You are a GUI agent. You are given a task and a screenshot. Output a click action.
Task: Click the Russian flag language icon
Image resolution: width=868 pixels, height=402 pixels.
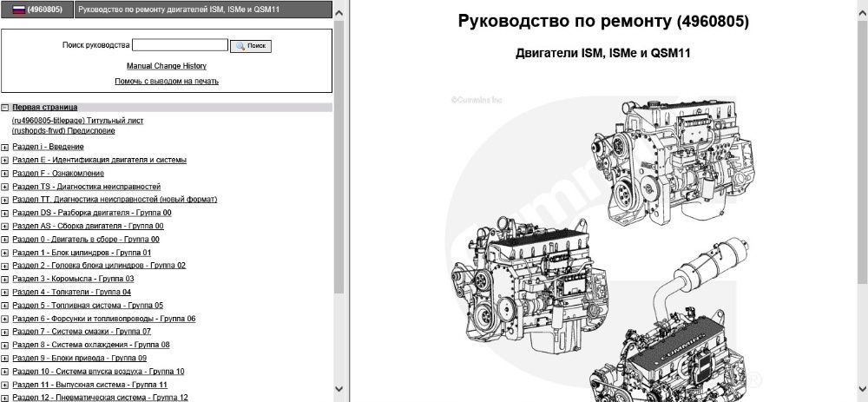[x=19, y=10]
